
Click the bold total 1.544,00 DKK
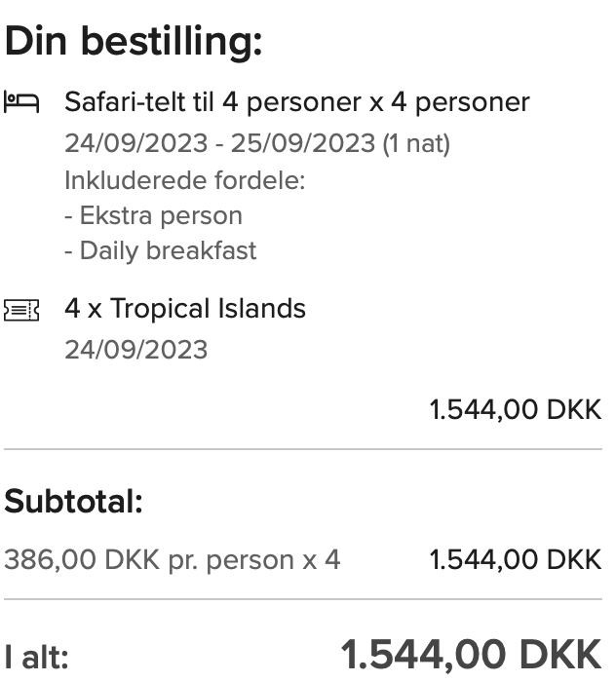(x=472, y=655)
